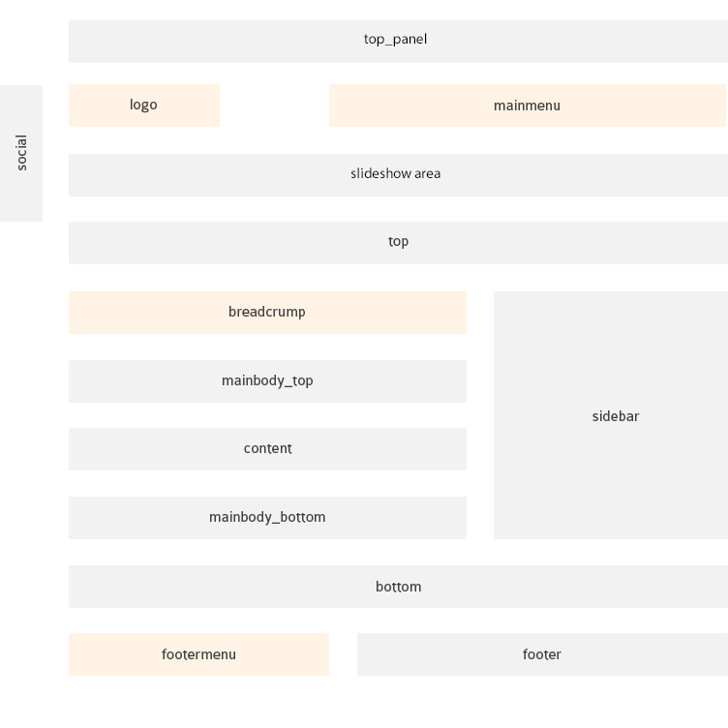
Task: Select the top module position
Action: coord(398,243)
